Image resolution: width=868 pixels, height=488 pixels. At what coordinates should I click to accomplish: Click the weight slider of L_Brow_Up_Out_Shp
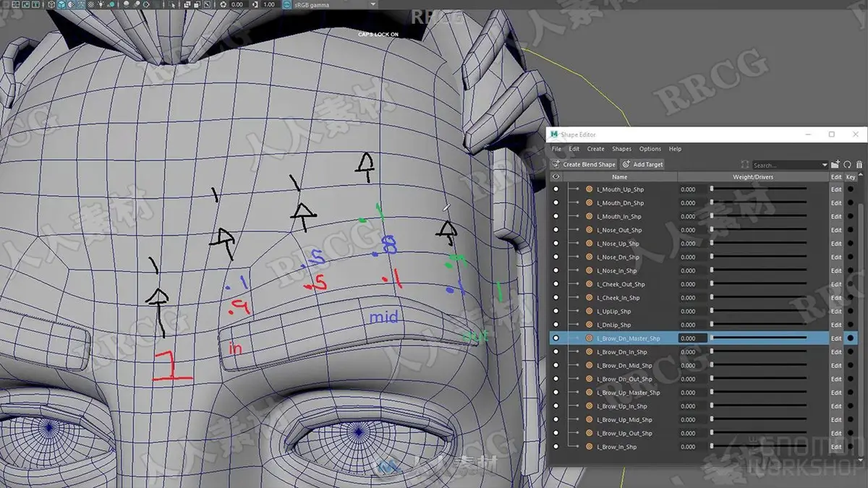tap(759, 433)
